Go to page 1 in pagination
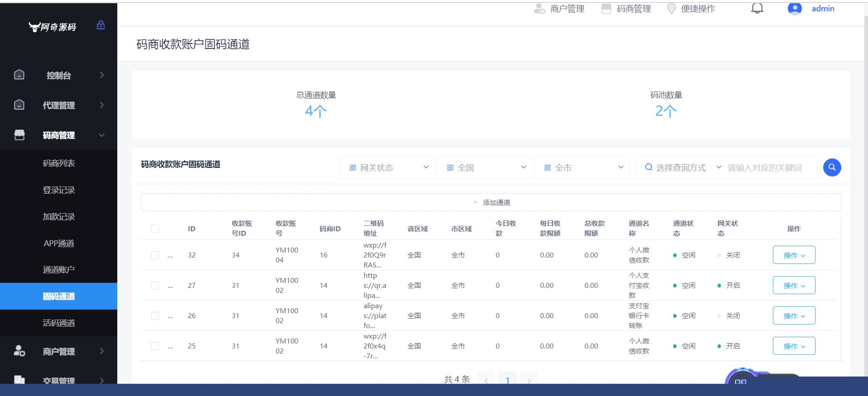 (x=507, y=380)
